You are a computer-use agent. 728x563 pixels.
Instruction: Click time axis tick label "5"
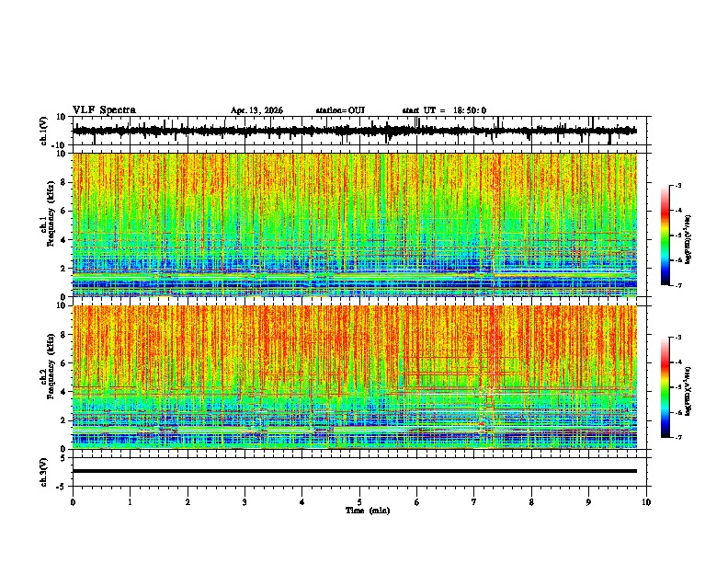359,502
